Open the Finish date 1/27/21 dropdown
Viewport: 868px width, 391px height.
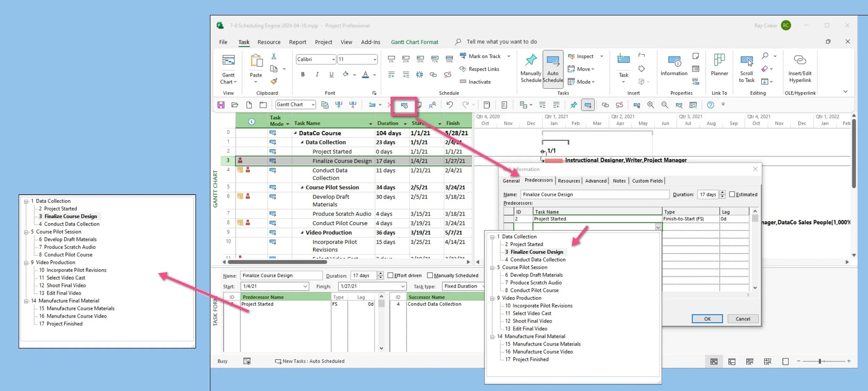point(403,286)
